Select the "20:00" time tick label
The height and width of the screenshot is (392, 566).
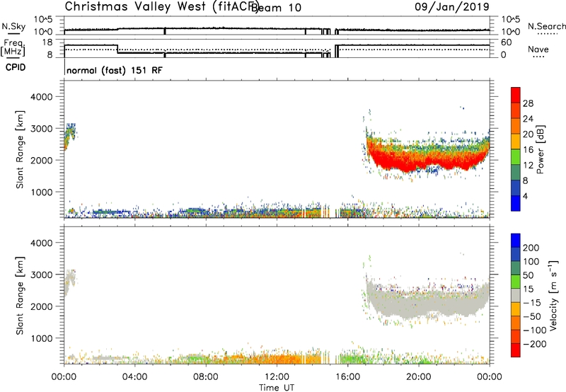click(418, 377)
